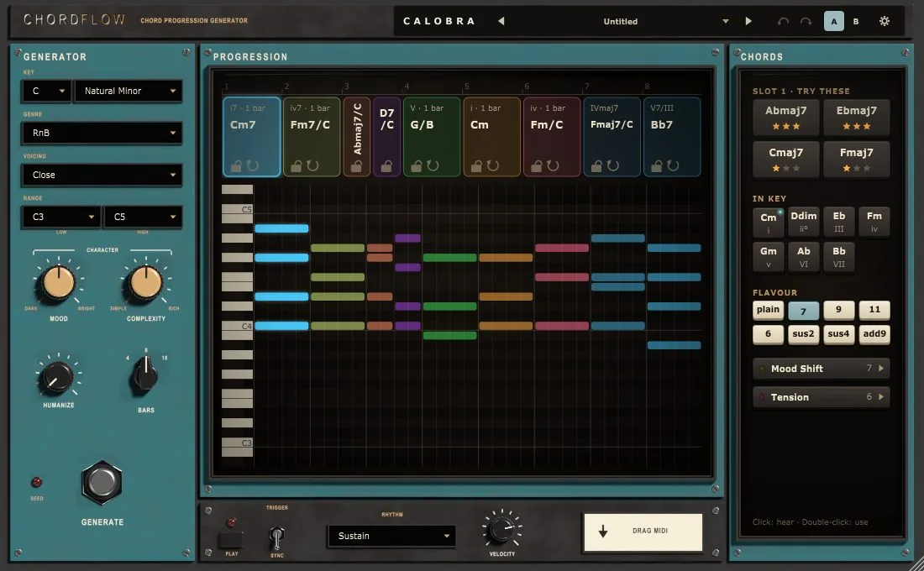
Task: Click the Bars knob
Action: [145, 375]
